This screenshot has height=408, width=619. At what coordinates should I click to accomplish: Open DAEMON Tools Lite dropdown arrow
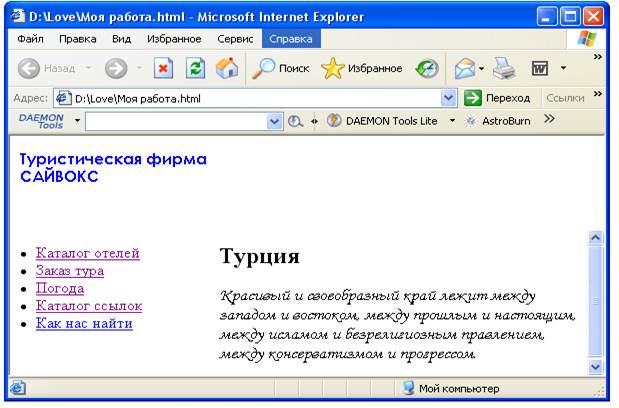tap(452, 120)
